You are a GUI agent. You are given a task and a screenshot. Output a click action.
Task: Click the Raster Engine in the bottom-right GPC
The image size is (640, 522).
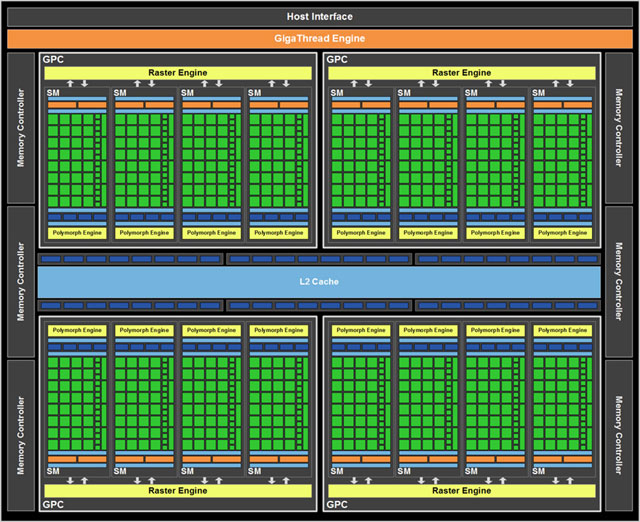click(x=462, y=491)
